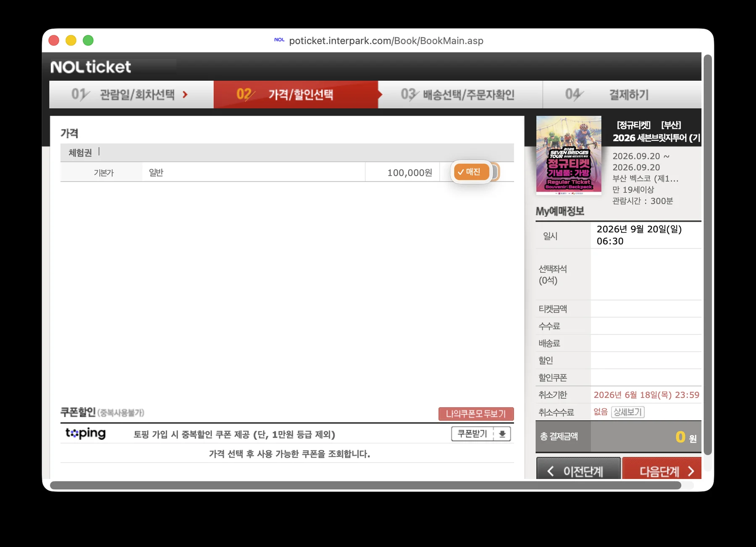The image size is (756, 547).
Task: Go back to step 01 관람일/회차선택
Action: (x=131, y=95)
